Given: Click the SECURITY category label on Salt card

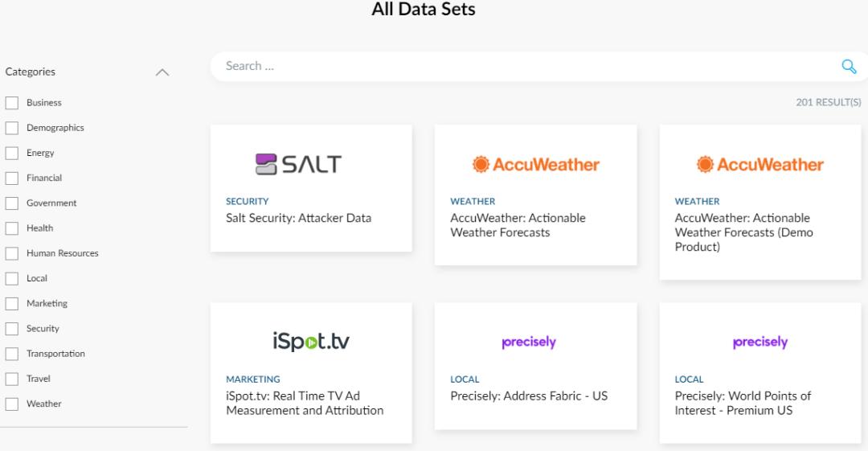Looking at the screenshot, I should point(248,202).
